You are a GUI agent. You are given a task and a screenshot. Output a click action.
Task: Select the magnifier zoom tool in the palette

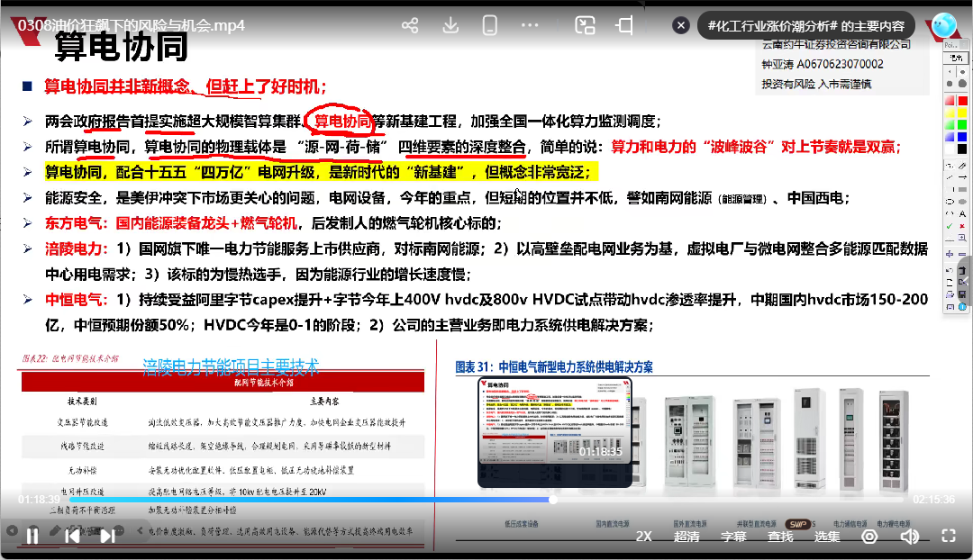[x=962, y=239]
